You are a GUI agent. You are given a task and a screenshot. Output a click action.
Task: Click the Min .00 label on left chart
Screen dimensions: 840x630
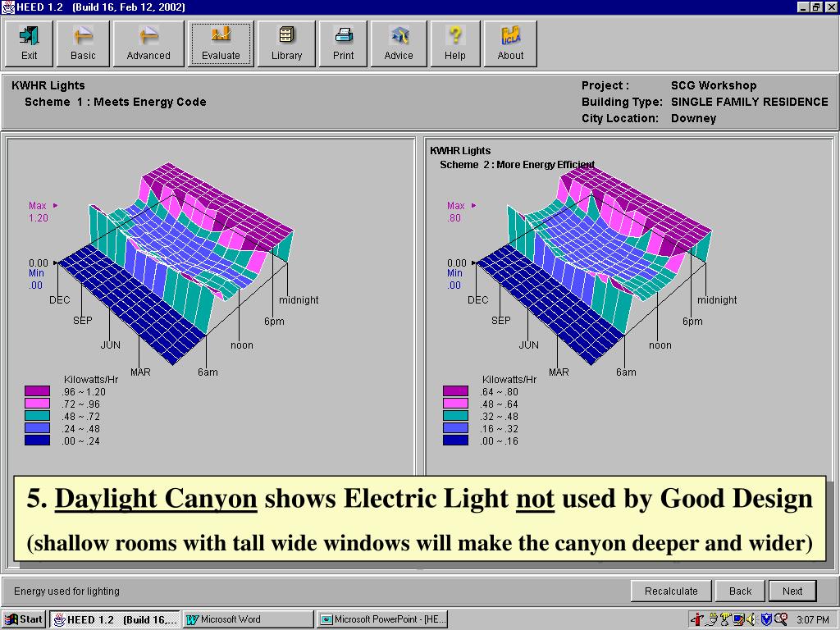(x=36, y=279)
